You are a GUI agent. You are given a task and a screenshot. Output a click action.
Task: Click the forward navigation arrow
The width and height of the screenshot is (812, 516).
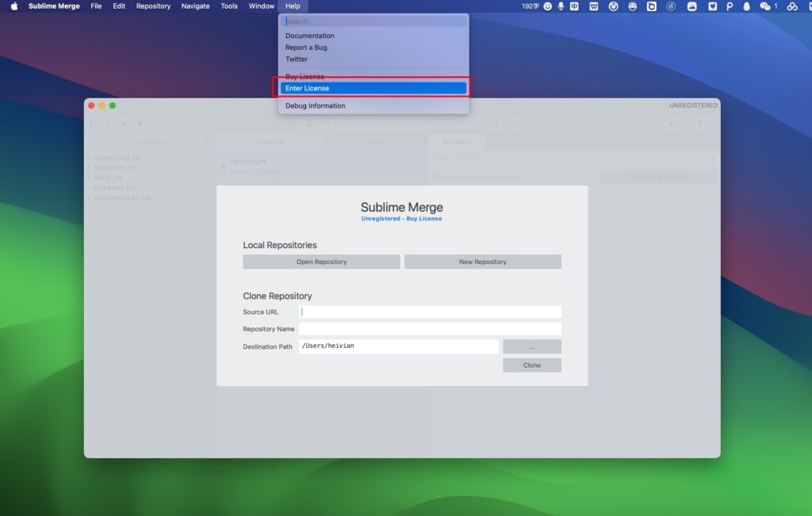(140, 123)
